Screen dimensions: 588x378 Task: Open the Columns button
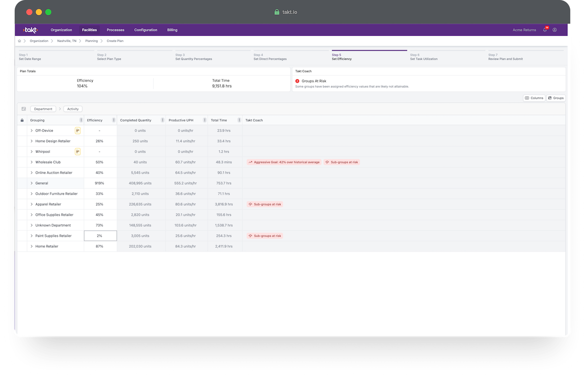[x=534, y=98]
